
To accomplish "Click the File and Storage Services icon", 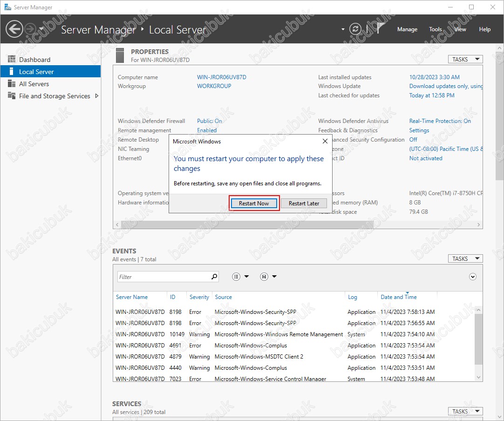I will pos(12,95).
